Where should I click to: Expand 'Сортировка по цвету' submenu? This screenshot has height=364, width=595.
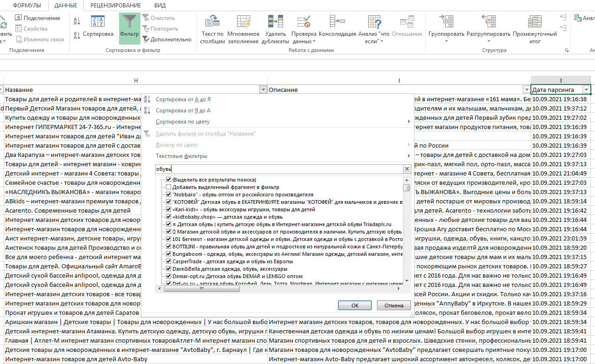409,122
